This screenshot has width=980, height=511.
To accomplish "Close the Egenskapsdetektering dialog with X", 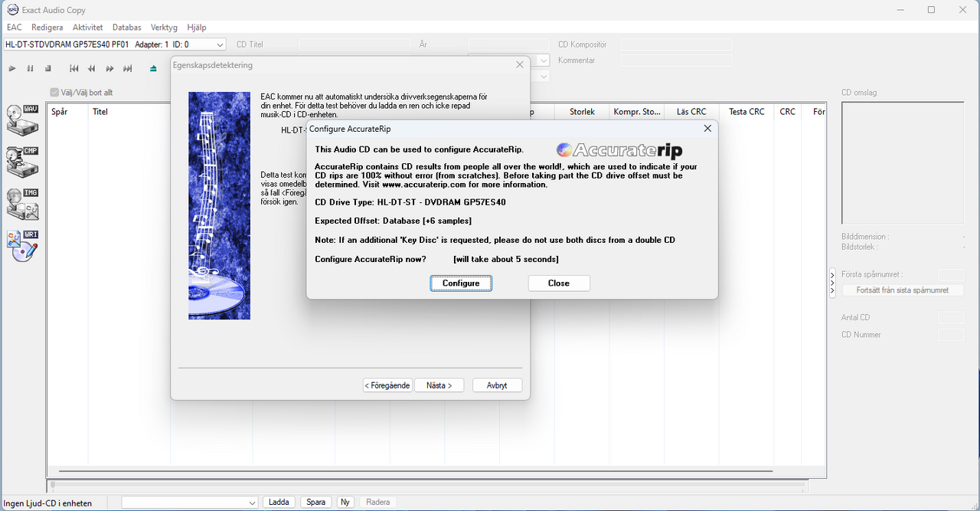I will (519, 65).
